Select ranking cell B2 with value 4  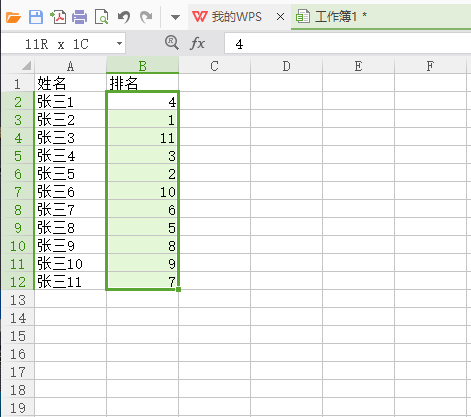(143, 101)
